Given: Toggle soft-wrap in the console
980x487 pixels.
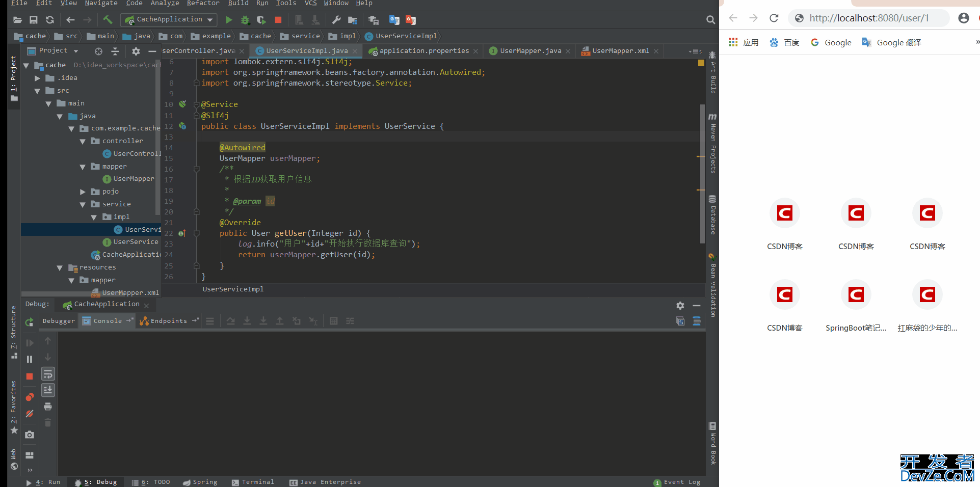Looking at the screenshot, I should coord(48,374).
